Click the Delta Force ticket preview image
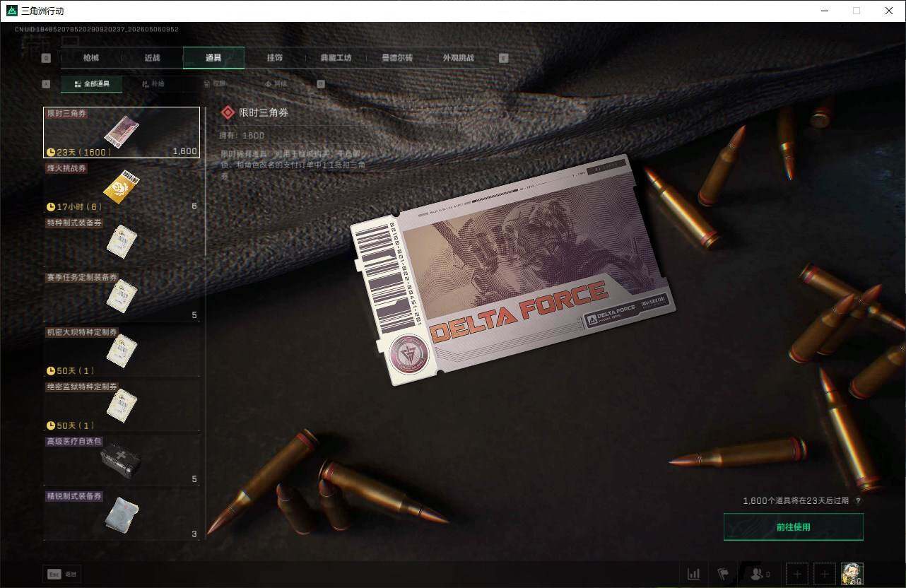Viewport: 906px width, 588px height. pyautogui.click(x=512, y=269)
